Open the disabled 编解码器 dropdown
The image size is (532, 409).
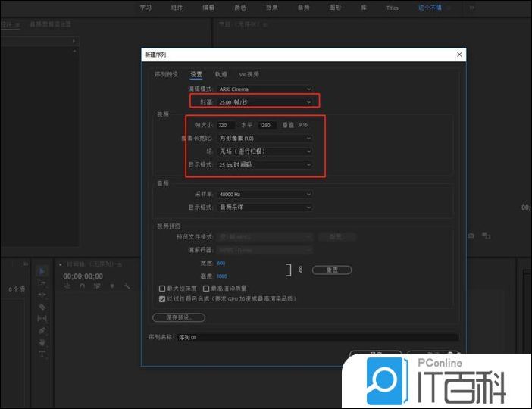pos(265,250)
